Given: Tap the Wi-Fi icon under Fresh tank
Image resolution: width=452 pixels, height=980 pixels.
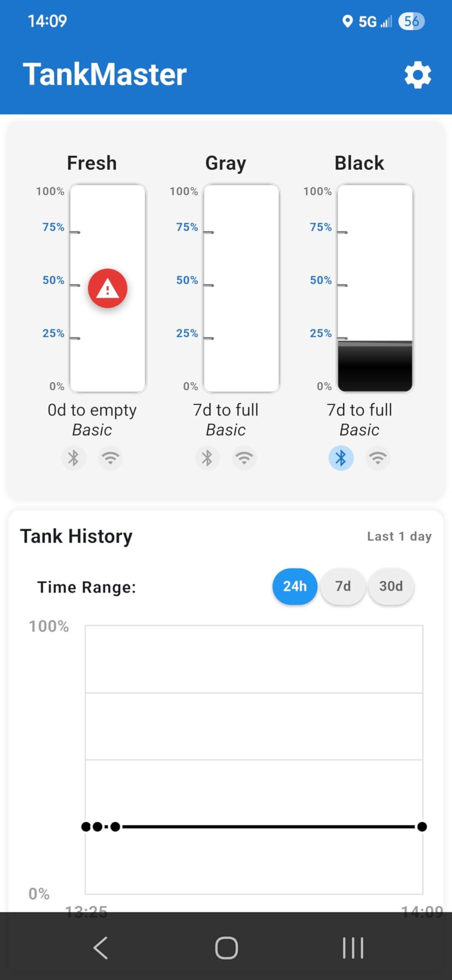Looking at the screenshot, I should coord(111,458).
